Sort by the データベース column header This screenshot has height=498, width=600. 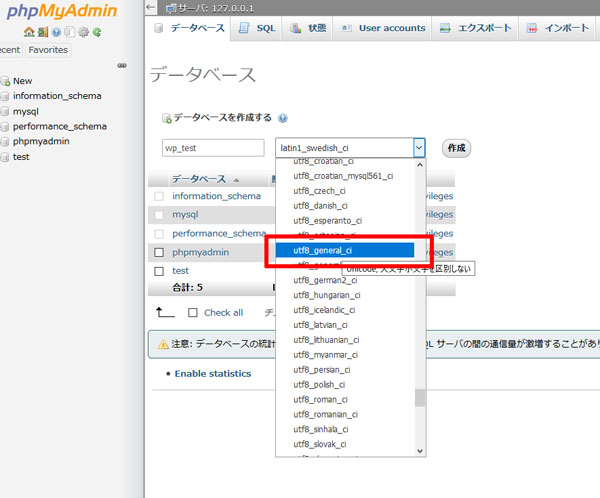199,179
